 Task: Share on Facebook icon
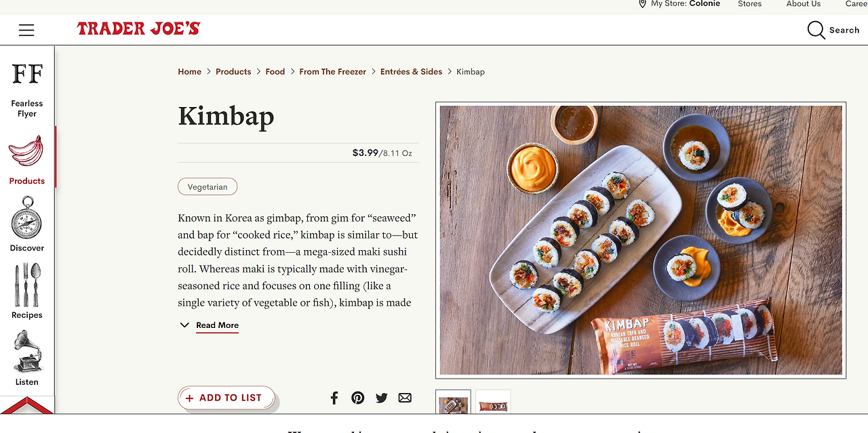334,398
